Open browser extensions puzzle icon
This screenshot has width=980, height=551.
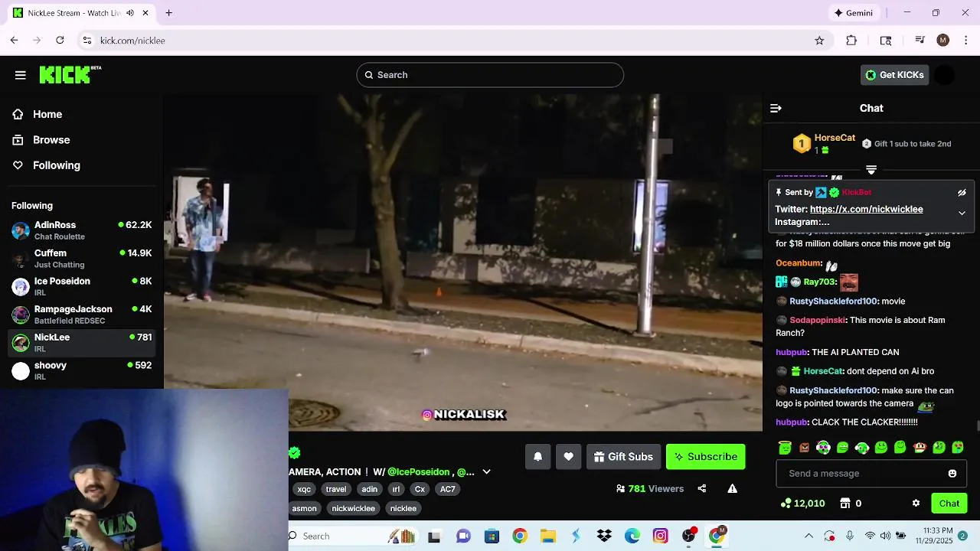(x=851, y=41)
